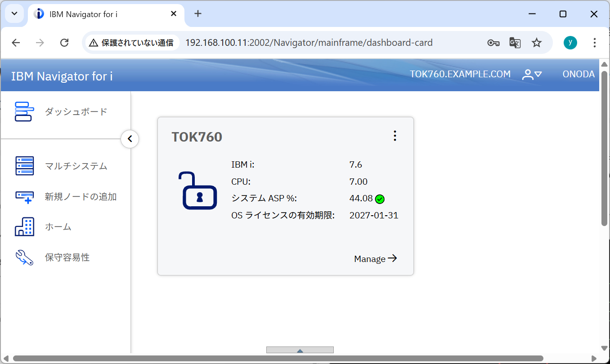Click the TOK760.EXAMPLE.COM system name
The image size is (610, 364).
pos(460,75)
